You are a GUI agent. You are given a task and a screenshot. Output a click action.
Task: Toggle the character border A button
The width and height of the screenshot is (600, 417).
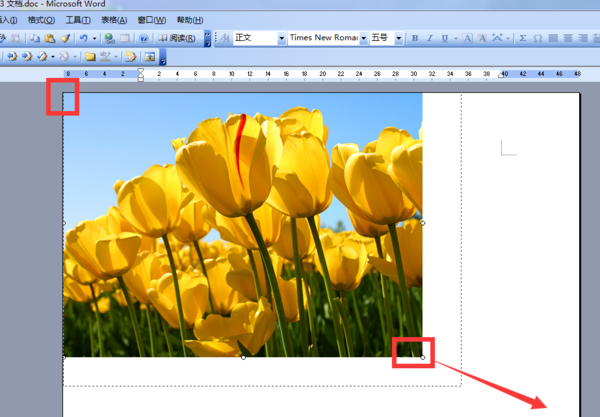tap(467, 38)
